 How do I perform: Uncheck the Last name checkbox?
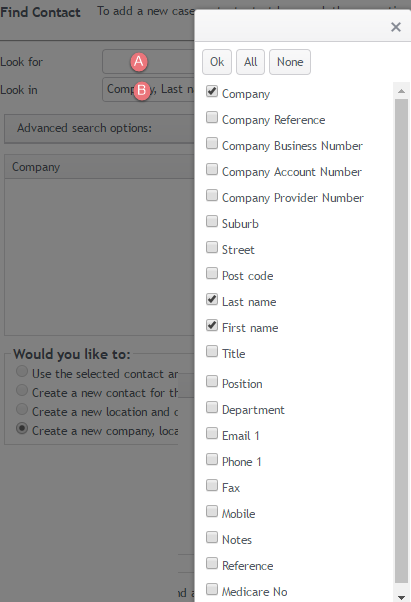coord(212,299)
